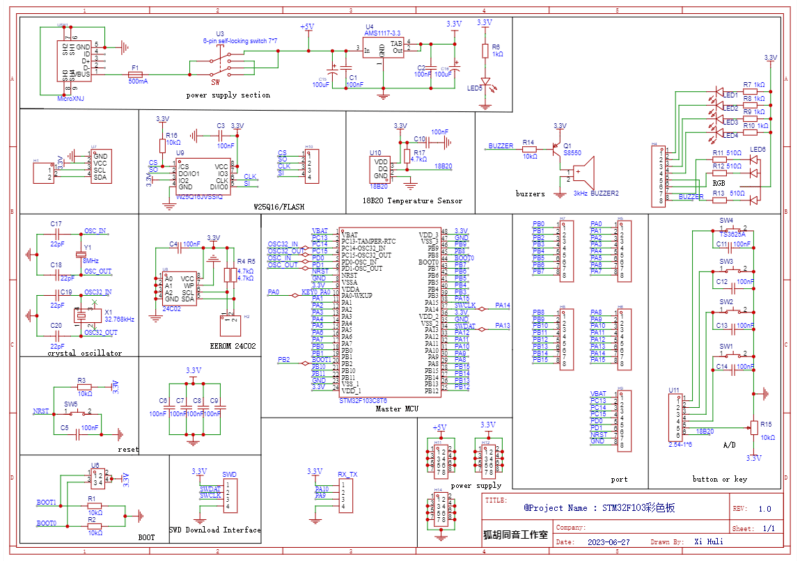Select the Y1 8MHz crystal symbol
This screenshot has height=561, width=800.
[81, 254]
